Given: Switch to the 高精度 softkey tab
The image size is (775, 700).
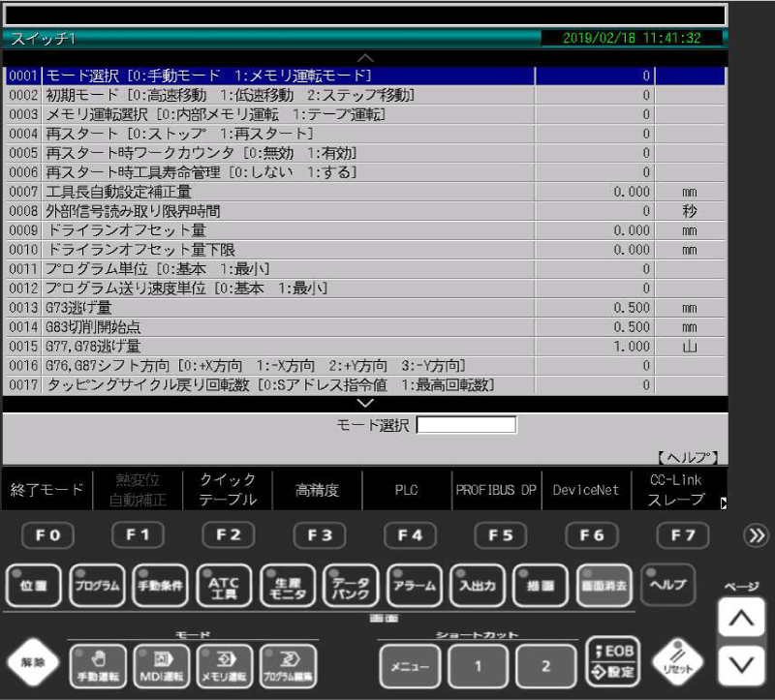Looking at the screenshot, I should click(317, 490).
